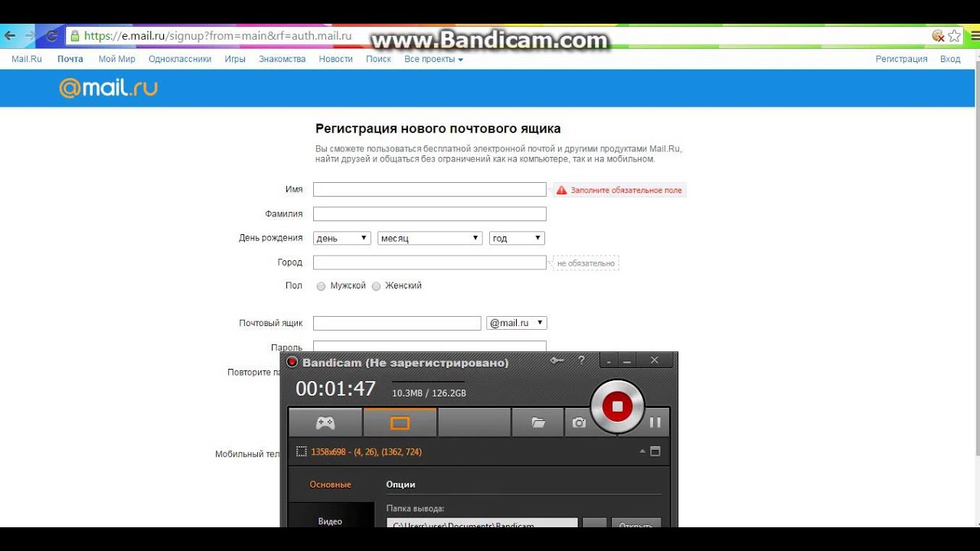Open Bandicam help question mark

tap(581, 360)
